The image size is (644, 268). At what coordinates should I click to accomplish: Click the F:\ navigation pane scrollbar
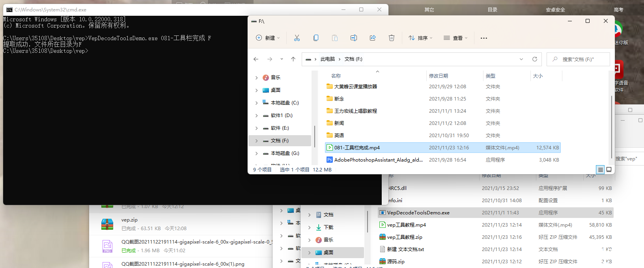pos(314,136)
